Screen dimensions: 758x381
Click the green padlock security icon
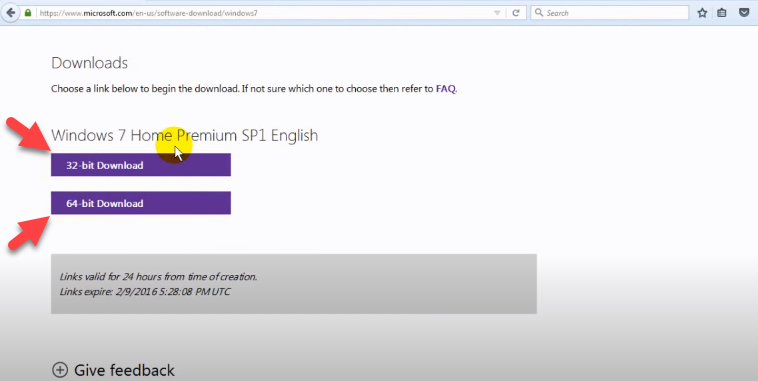[x=28, y=13]
